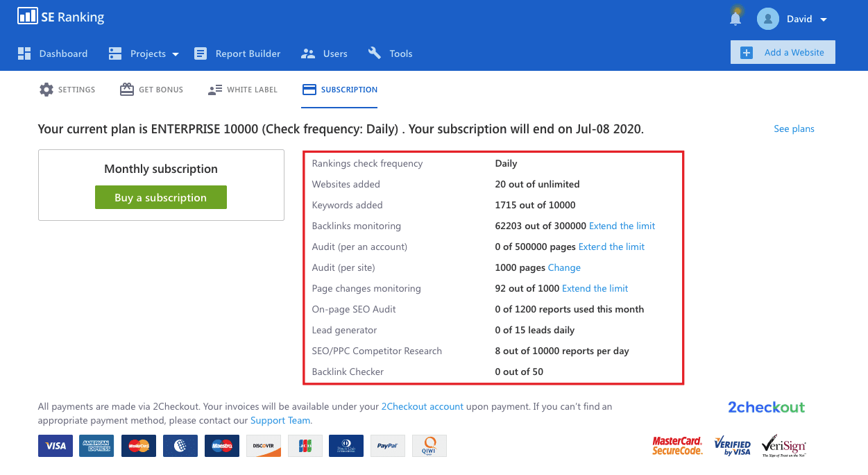Click the JCB payment icon

pos(305,446)
